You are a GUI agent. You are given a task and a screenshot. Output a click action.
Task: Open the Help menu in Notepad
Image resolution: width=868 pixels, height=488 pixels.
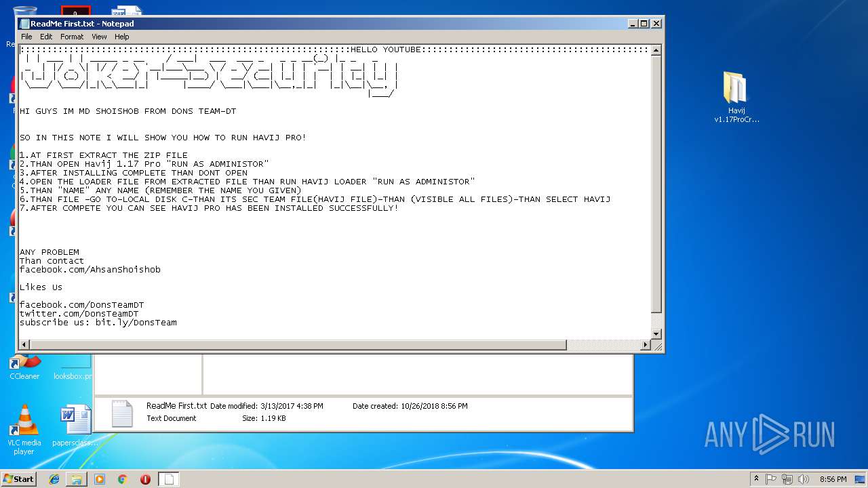click(x=121, y=37)
